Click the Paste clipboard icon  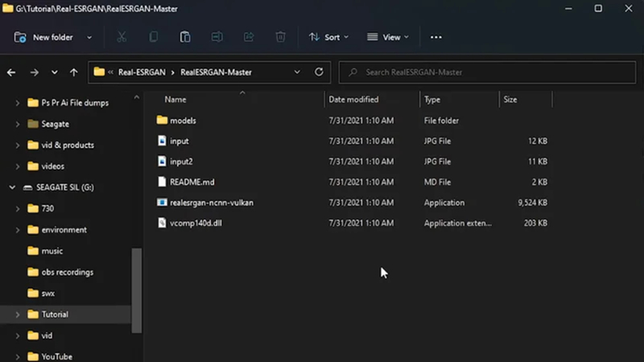click(185, 37)
